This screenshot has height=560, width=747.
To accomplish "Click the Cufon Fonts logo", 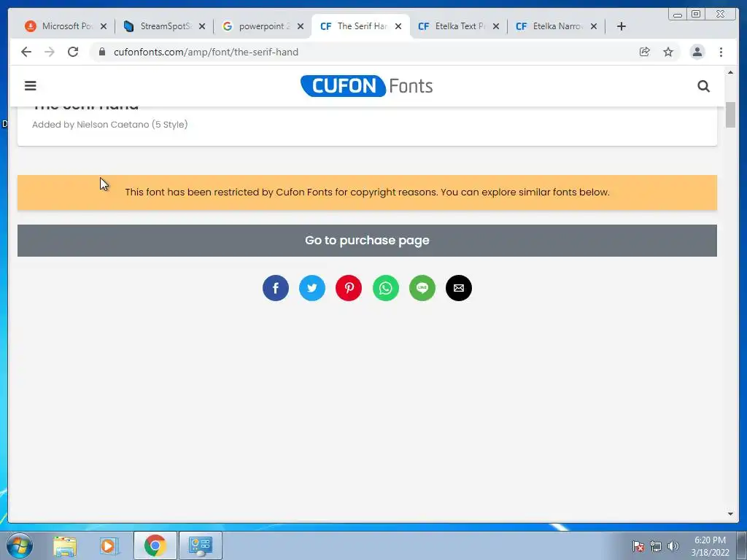I will click(x=366, y=86).
